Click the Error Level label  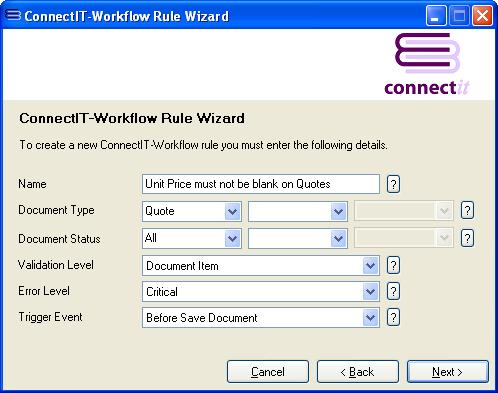(x=44, y=291)
